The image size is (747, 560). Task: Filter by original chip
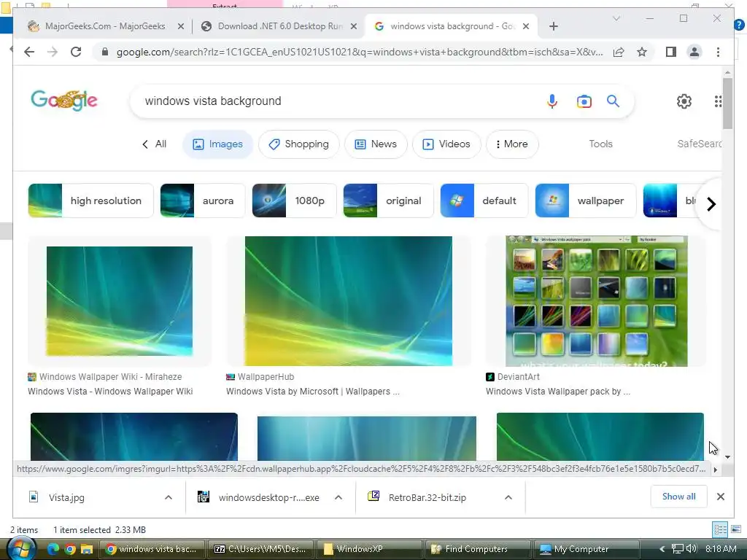click(388, 201)
